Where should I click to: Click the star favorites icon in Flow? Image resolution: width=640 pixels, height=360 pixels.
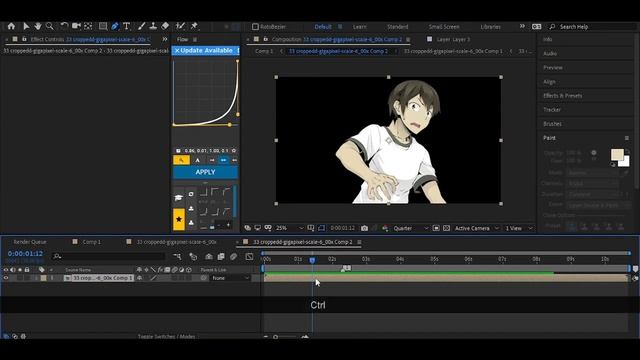pos(179,219)
